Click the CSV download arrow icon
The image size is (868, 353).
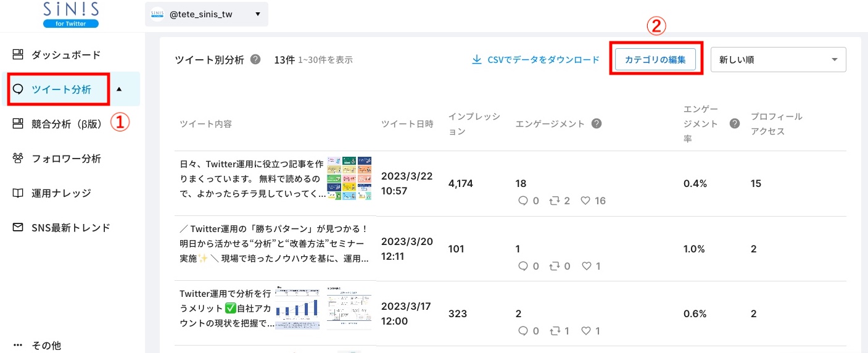[476, 60]
